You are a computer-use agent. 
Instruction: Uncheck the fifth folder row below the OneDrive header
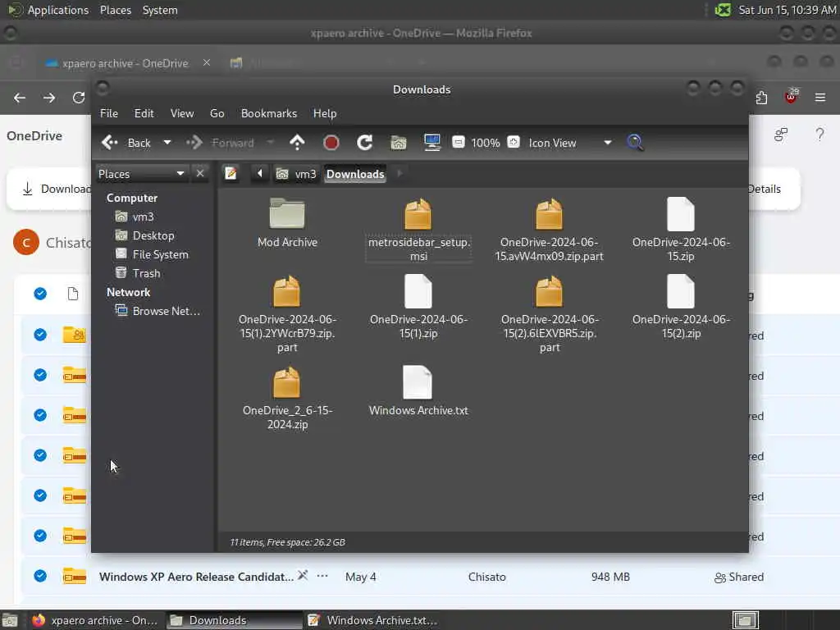pos(40,495)
